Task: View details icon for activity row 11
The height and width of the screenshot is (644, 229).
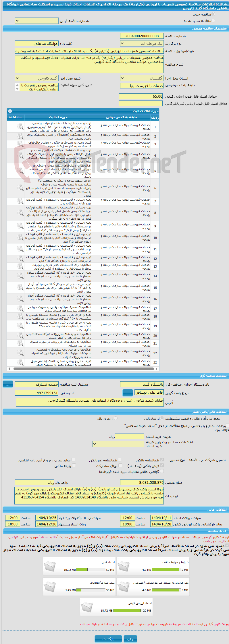Action: [x=20, y=249]
